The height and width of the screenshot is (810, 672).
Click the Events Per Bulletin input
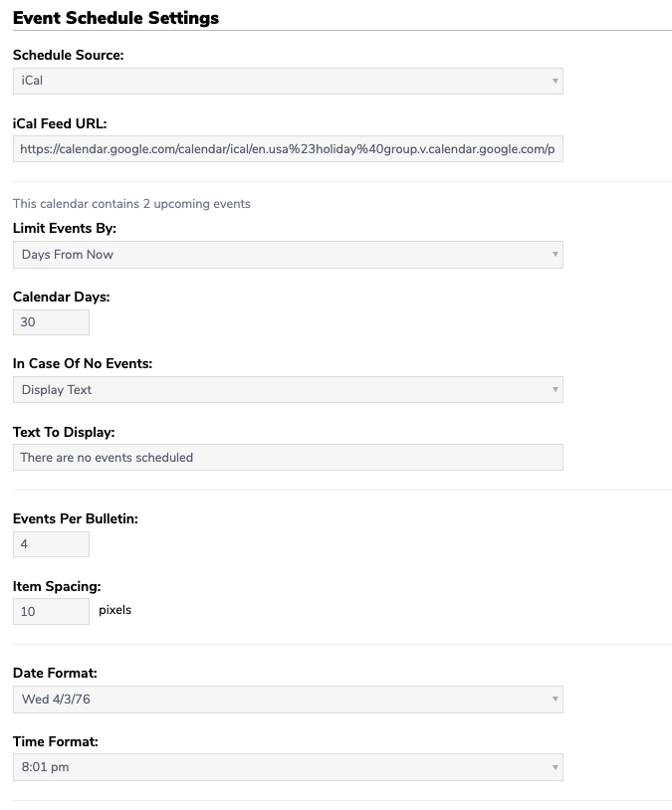click(x=51, y=544)
